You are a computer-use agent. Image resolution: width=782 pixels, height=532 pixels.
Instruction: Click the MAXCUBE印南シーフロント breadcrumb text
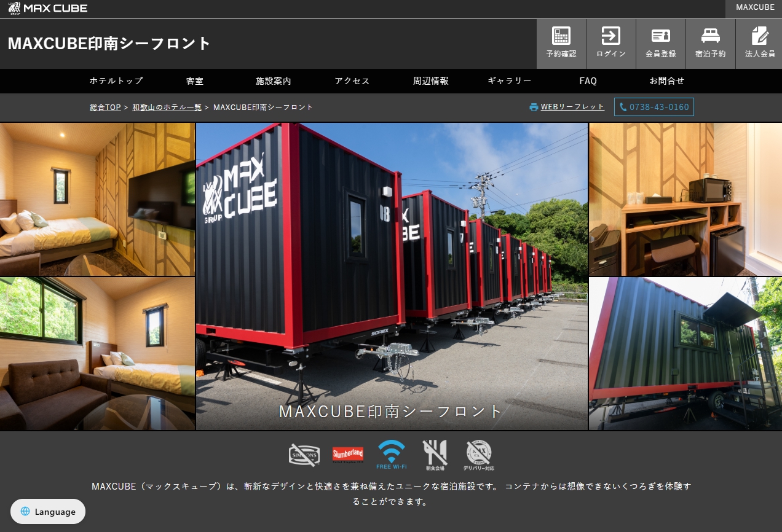pyautogui.click(x=263, y=107)
